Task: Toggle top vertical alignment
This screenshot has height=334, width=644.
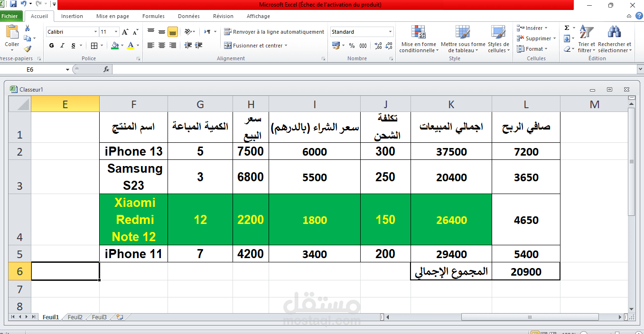Action: [x=151, y=32]
